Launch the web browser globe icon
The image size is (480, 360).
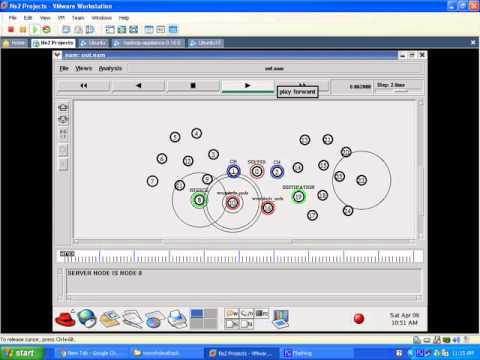(x=87, y=318)
